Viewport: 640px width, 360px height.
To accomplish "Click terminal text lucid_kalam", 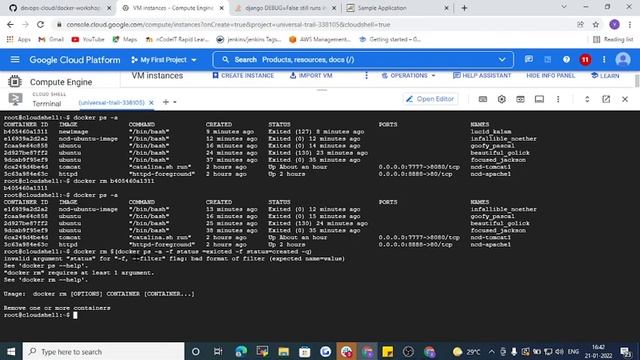I will click(x=491, y=132).
